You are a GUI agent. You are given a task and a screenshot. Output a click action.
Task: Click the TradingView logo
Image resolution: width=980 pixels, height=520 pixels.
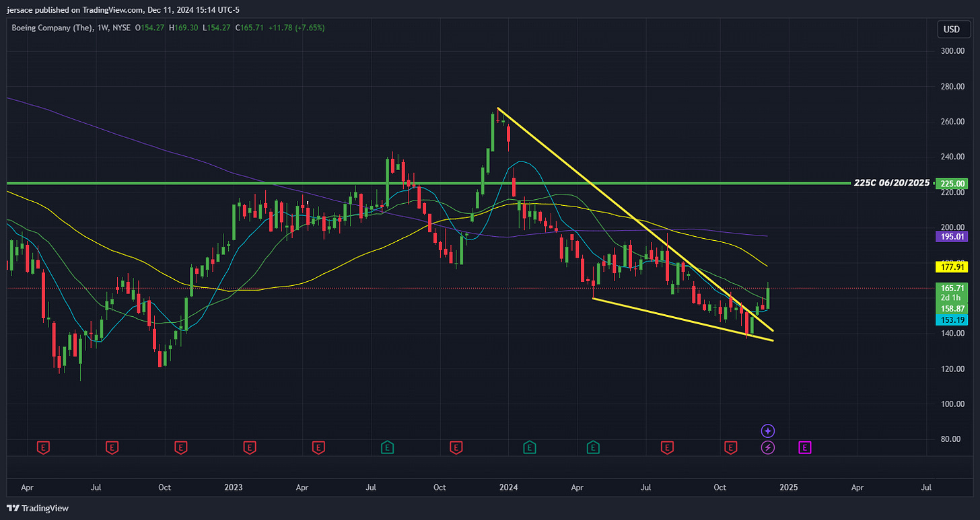38,509
